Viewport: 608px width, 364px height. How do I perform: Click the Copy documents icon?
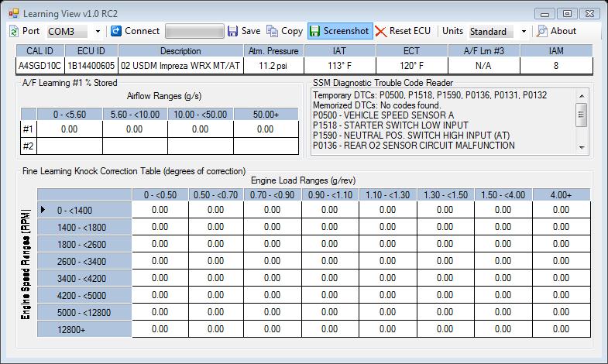coord(273,31)
